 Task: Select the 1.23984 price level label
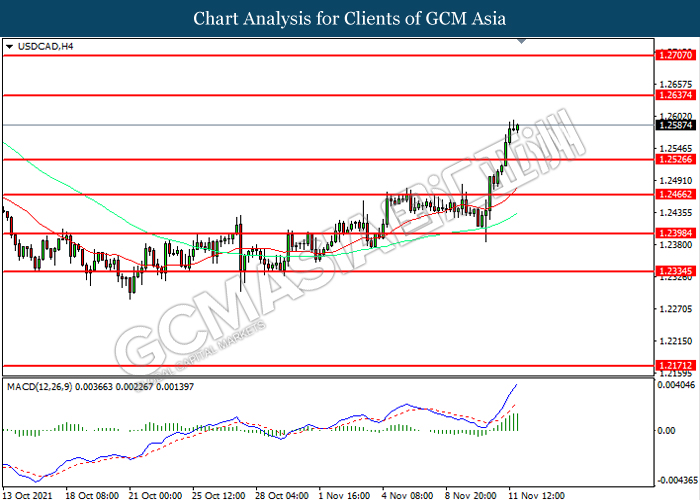coord(676,233)
